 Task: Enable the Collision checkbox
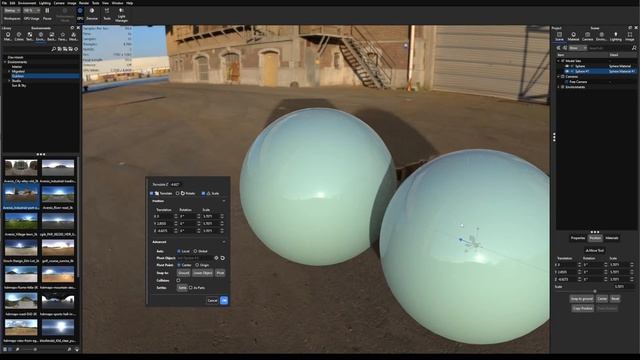pos(178,280)
